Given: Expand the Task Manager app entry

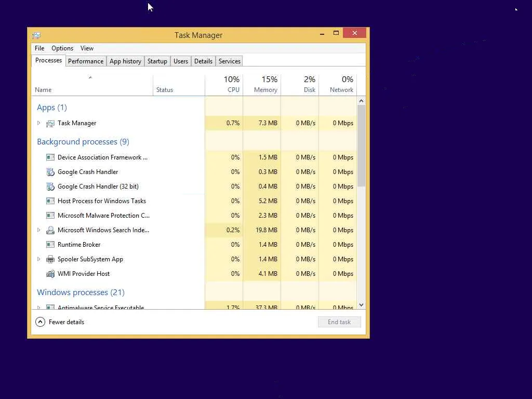Looking at the screenshot, I should [38, 123].
